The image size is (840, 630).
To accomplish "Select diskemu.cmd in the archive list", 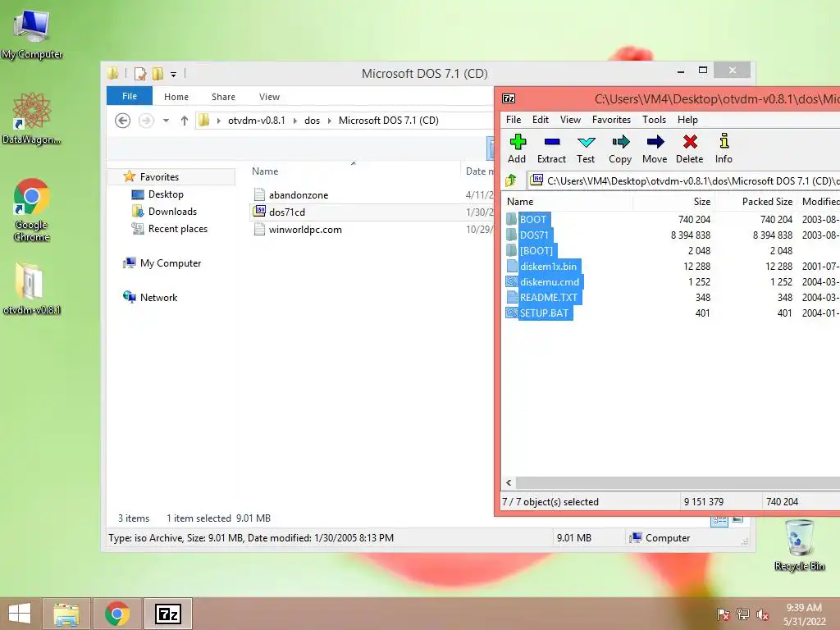I will pyautogui.click(x=549, y=281).
